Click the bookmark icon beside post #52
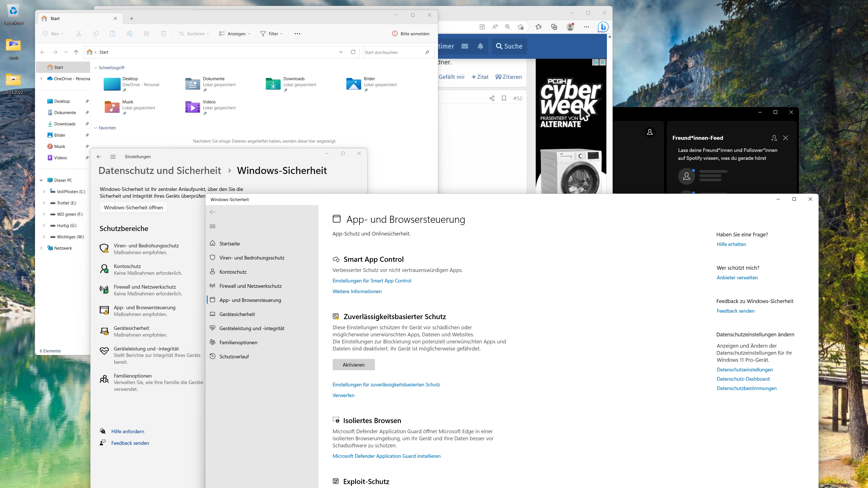 pyautogui.click(x=504, y=98)
